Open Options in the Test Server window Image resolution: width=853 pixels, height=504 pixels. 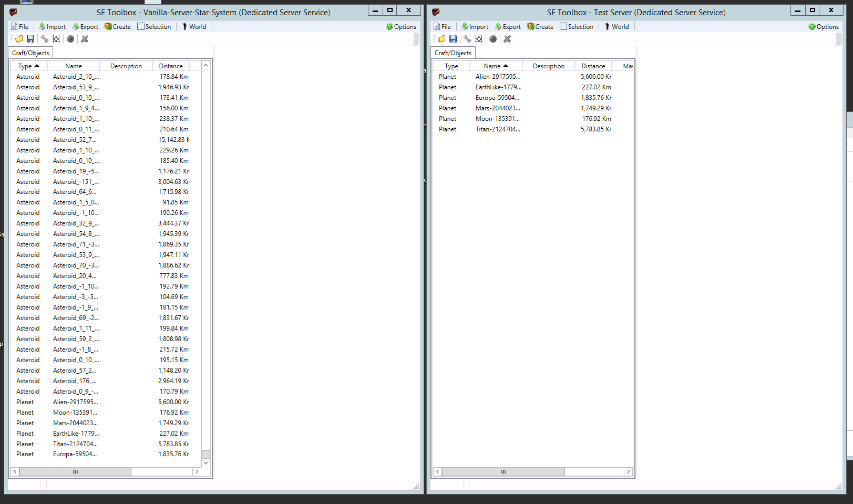[x=824, y=27]
